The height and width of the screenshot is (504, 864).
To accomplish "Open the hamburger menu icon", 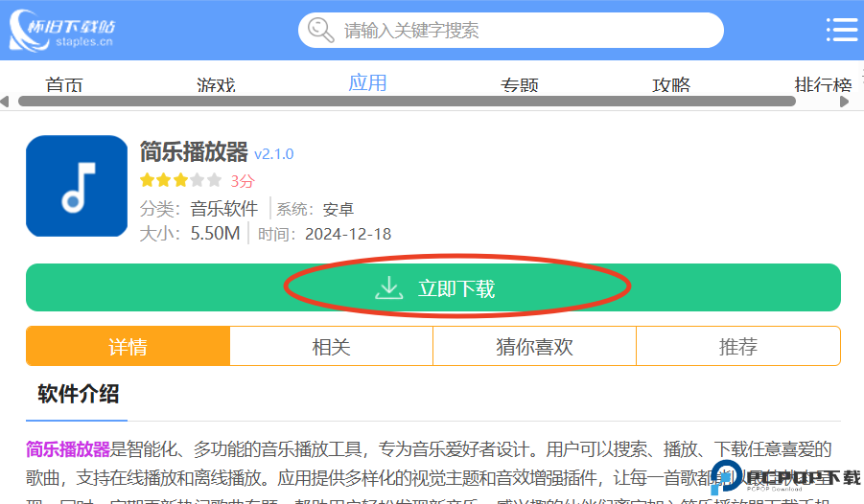I will tap(842, 30).
